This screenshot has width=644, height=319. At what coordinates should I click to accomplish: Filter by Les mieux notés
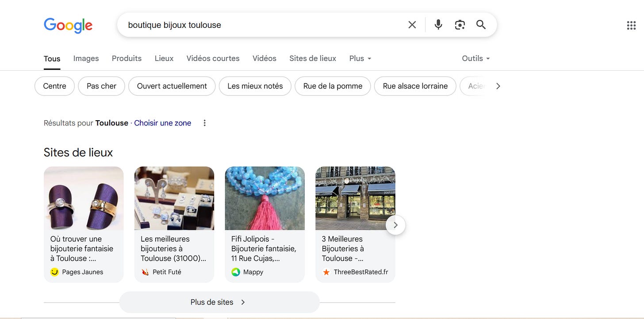255,86
